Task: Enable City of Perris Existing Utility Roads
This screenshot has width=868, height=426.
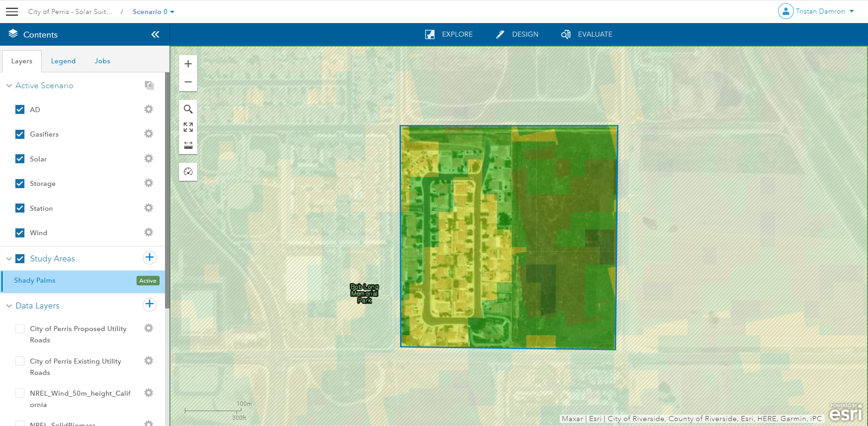Action: pos(20,361)
